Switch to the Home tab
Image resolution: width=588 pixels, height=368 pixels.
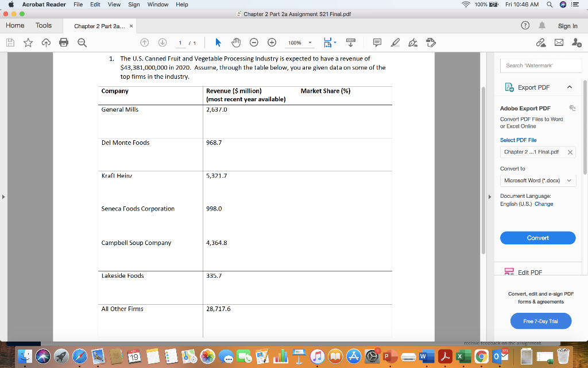14,25
